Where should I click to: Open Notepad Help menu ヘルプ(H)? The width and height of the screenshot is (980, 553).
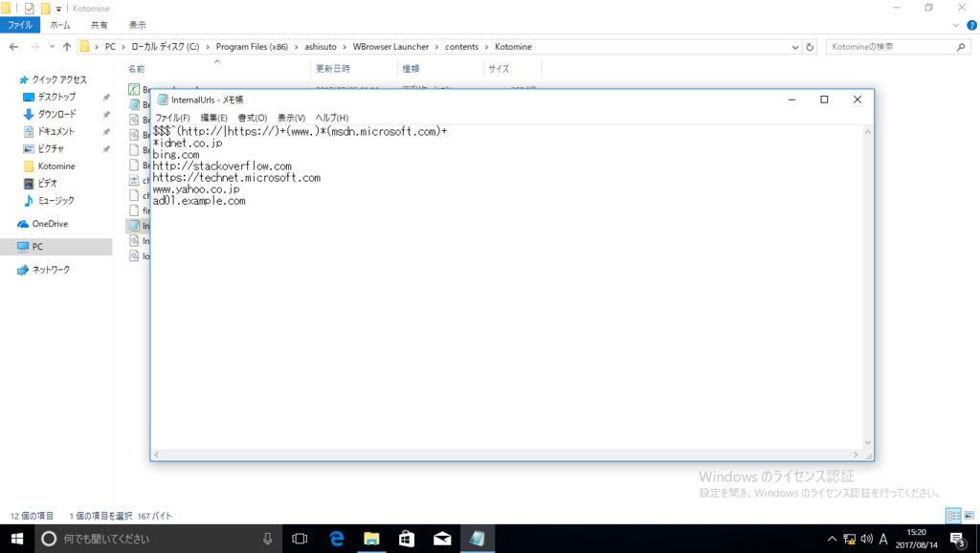click(x=332, y=118)
